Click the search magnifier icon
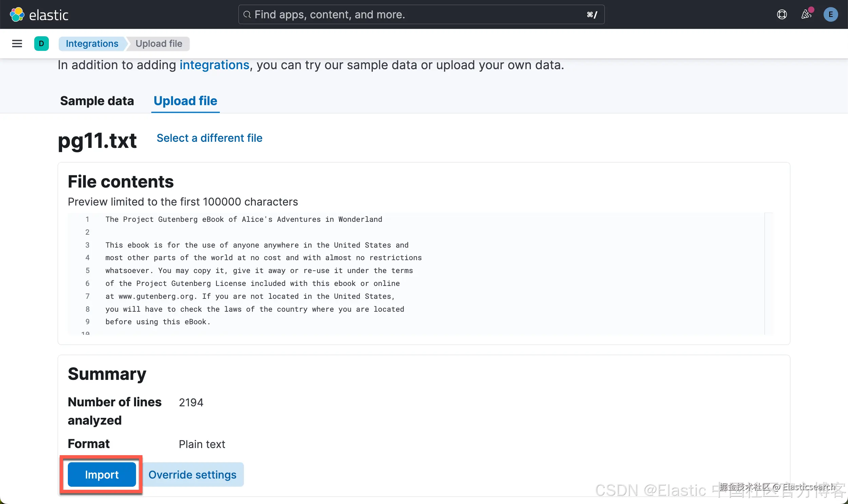The image size is (848, 504). pos(247,15)
